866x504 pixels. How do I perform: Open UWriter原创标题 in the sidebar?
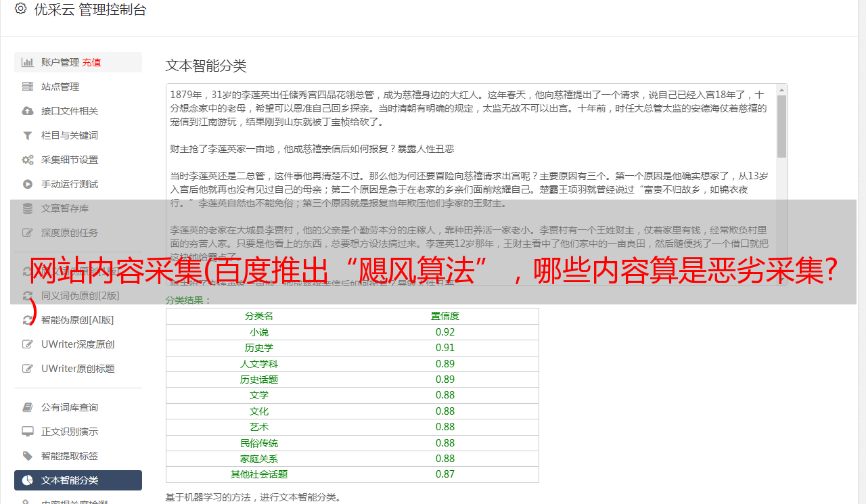[x=78, y=369]
